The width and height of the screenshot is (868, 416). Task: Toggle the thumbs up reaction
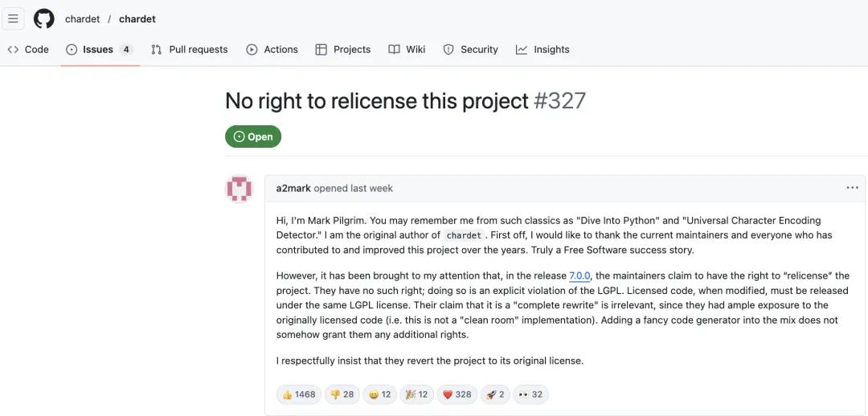pyautogui.click(x=298, y=394)
